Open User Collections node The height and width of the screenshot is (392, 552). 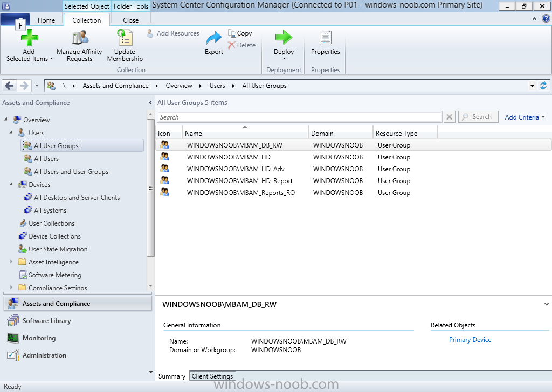point(47,223)
